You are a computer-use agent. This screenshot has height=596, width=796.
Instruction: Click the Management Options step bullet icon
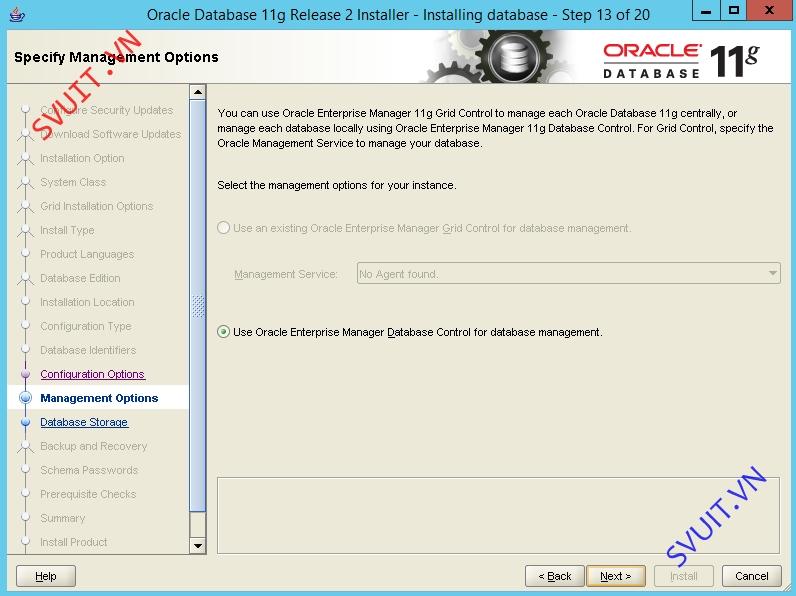pos(25,398)
